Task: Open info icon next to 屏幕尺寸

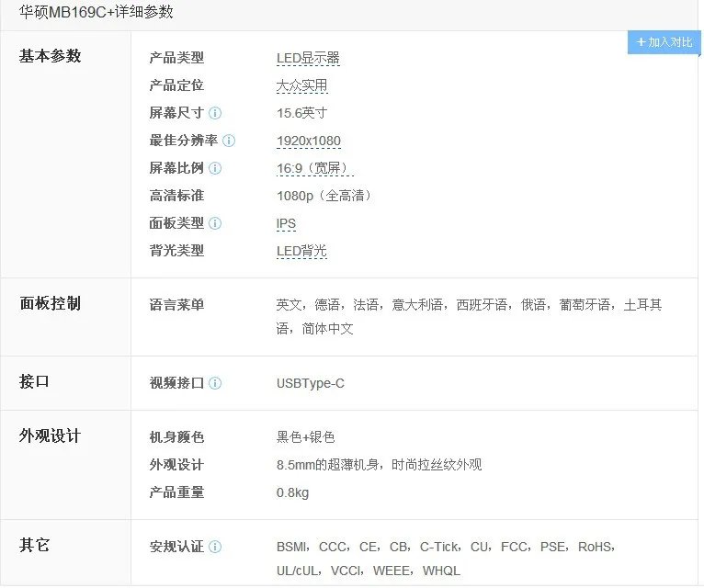Action: click(x=215, y=113)
